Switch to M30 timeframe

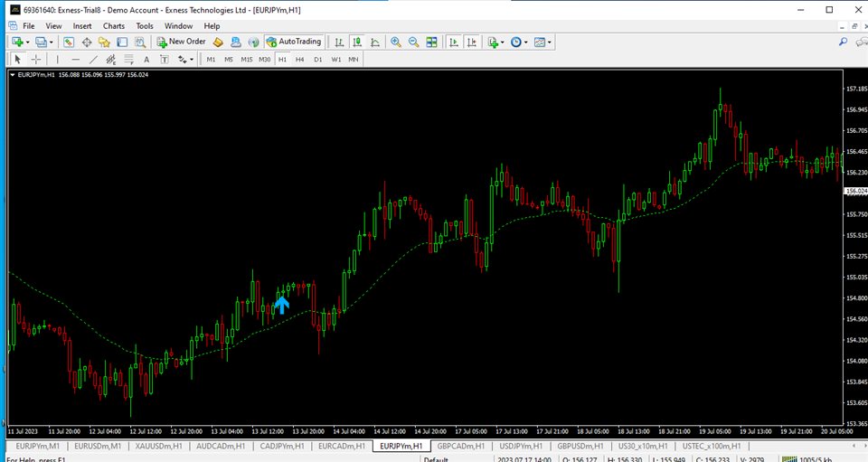point(265,59)
